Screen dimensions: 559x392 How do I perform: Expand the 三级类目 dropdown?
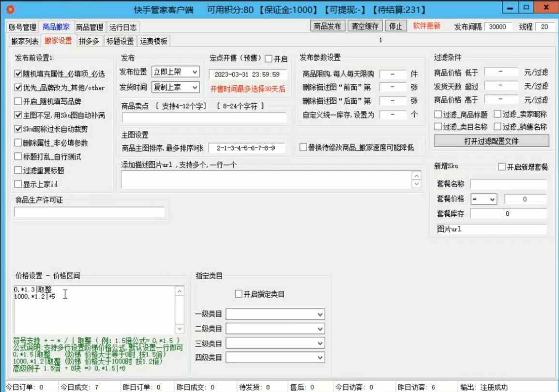pyautogui.click(x=275, y=343)
